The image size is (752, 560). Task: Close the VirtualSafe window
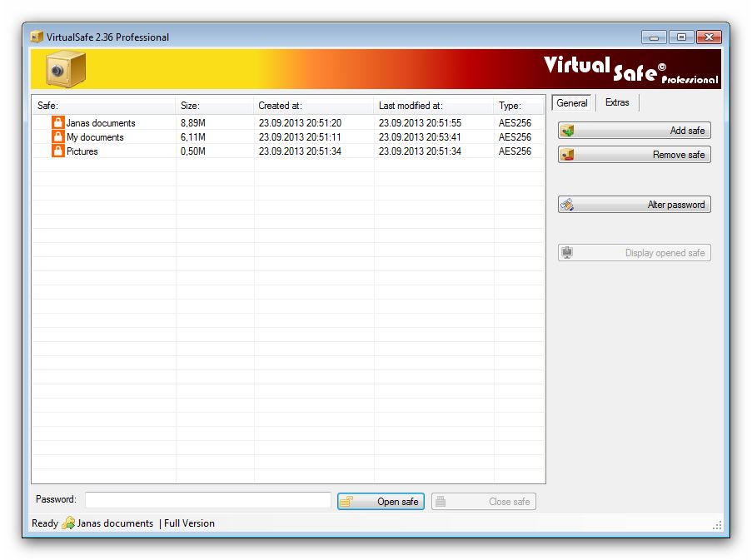[709, 37]
